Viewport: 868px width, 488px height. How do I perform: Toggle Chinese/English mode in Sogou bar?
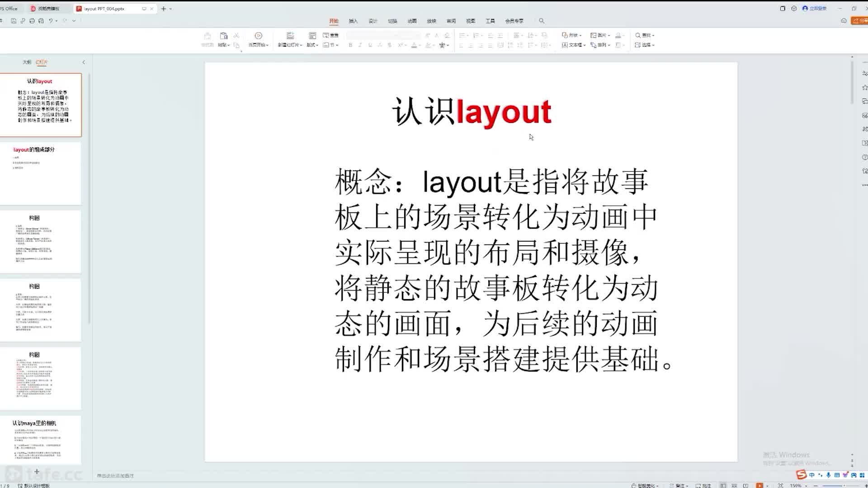(x=812, y=475)
